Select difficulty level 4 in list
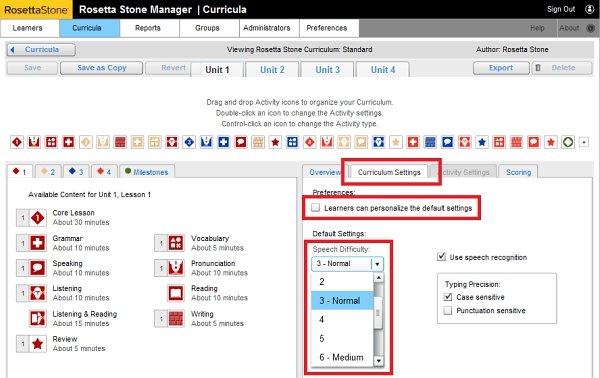This screenshot has width=600, height=378. point(342,319)
